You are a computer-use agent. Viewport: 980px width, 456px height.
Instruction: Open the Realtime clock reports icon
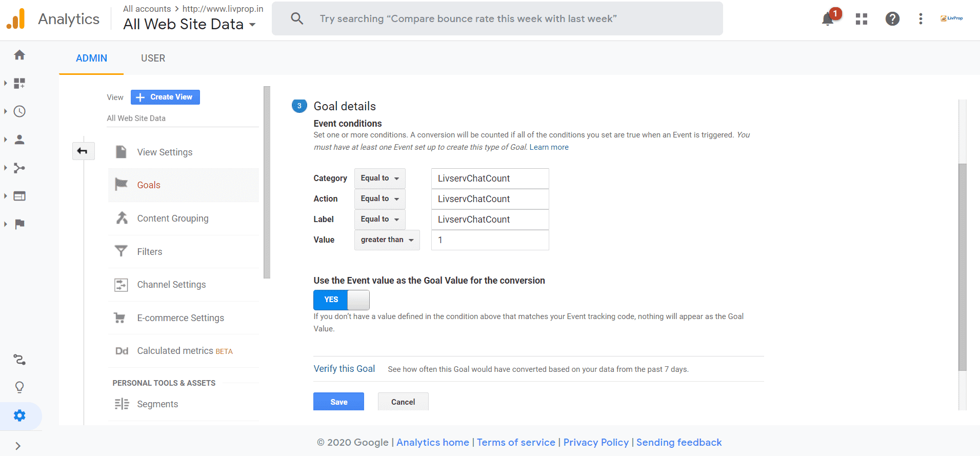pos(19,111)
